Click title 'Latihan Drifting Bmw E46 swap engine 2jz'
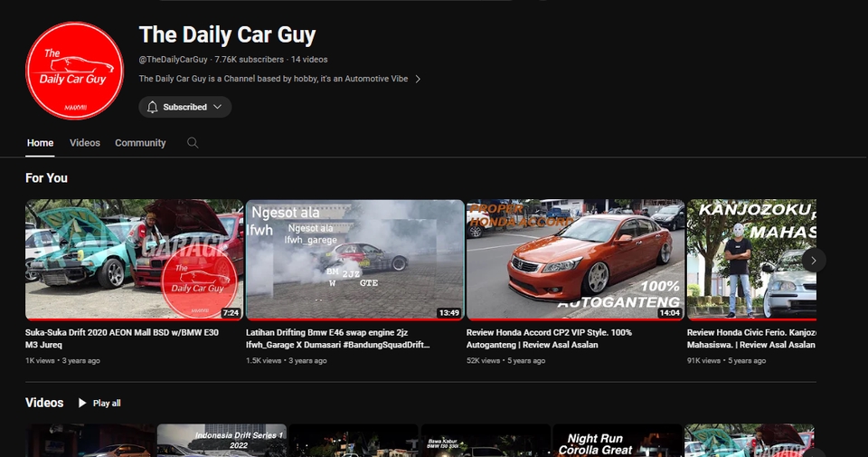The width and height of the screenshot is (868, 457). click(x=337, y=338)
